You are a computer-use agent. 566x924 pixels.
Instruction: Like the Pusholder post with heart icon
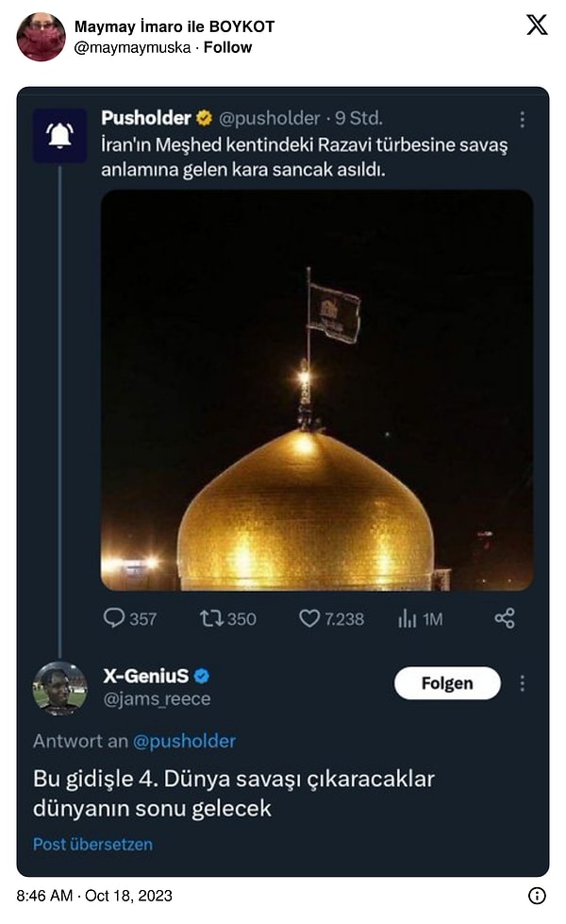click(x=309, y=618)
